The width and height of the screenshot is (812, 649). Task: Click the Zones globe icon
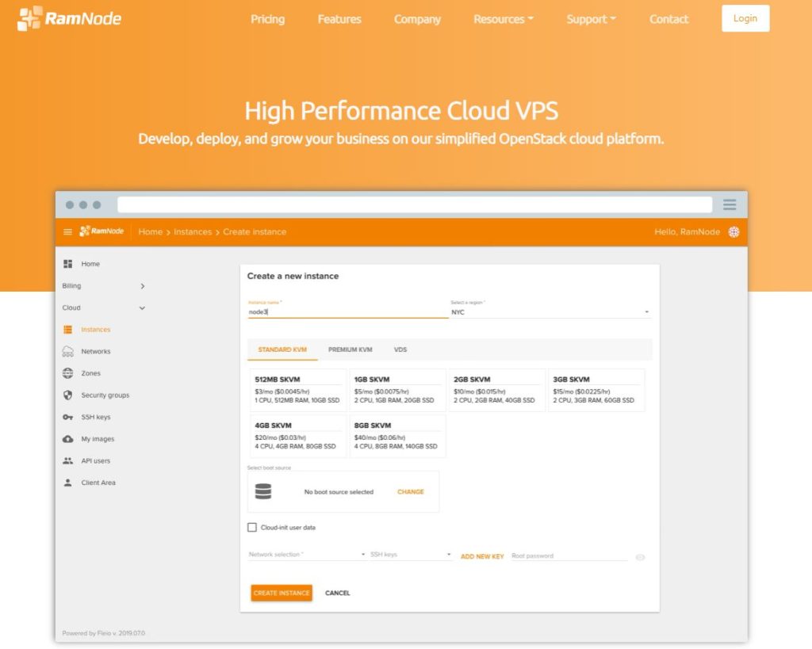69,373
